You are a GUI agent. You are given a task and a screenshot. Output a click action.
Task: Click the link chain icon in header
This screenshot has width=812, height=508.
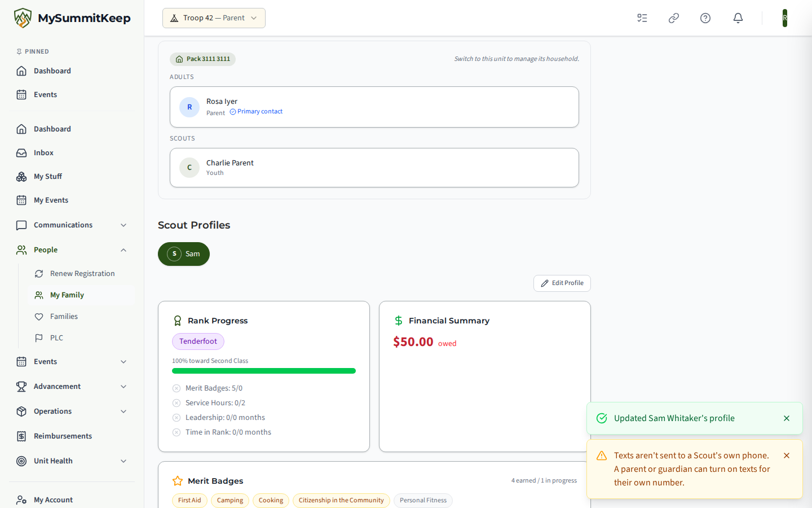click(x=674, y=18)
